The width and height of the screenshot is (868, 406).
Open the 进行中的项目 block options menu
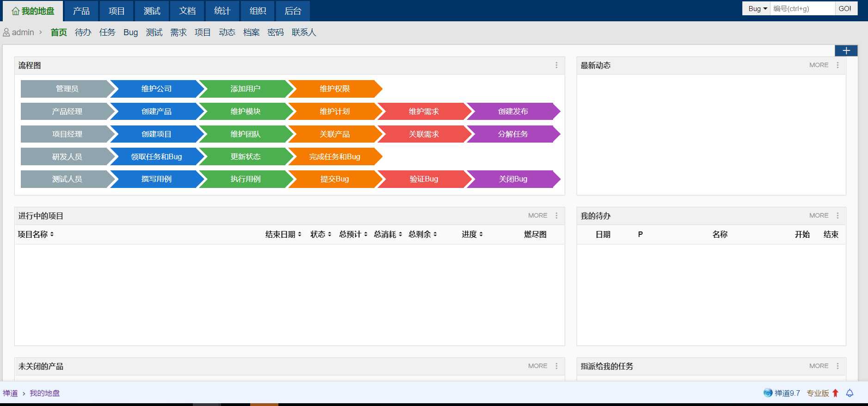(x=556, y=216)
